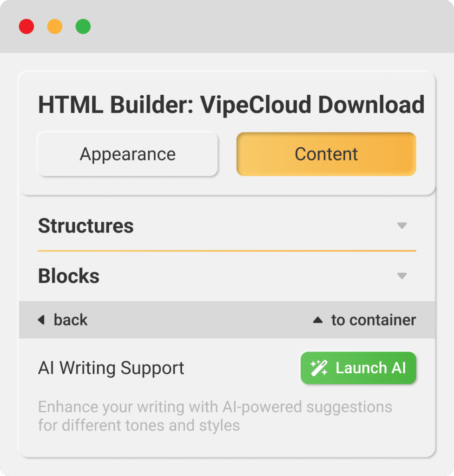This screenshot has height=476, width=454.
Task: Click the Structures dropdown arrow icon
Action: coord(402,226)
